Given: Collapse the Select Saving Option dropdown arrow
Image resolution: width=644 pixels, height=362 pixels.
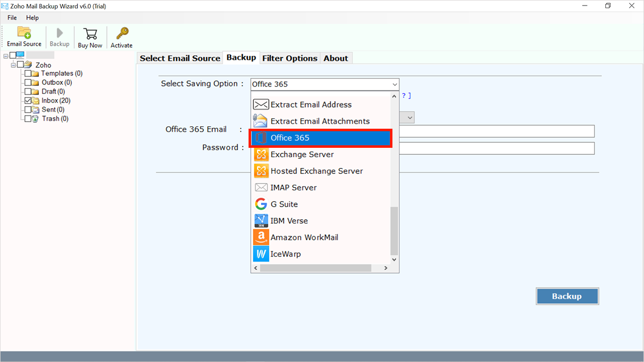Looking at the screenshot, I should click(394, 84).
